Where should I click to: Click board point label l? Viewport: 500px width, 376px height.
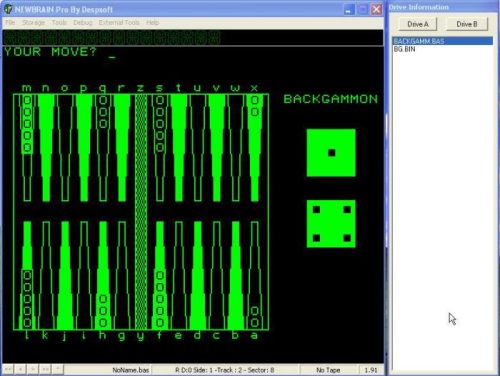click(x=27, y=335)
